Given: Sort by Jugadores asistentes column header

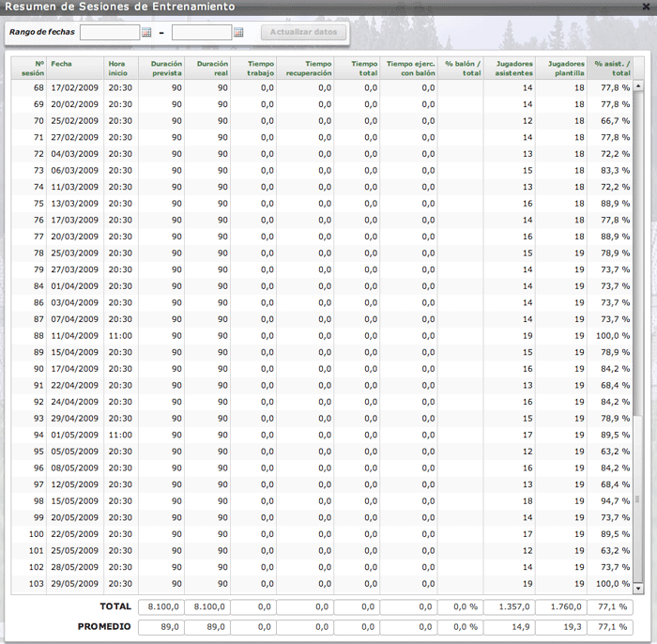Looking at the screenshot, I should coord(510,69).
